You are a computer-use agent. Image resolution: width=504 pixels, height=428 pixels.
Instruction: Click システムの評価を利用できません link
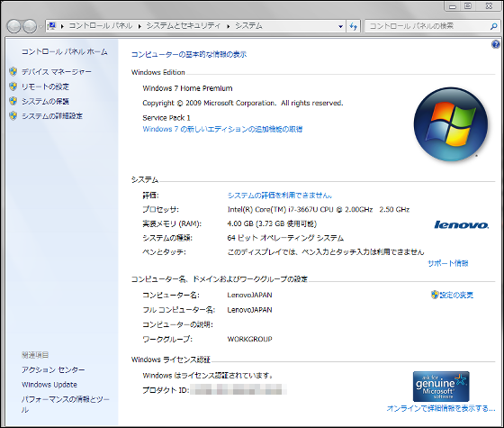280,196
